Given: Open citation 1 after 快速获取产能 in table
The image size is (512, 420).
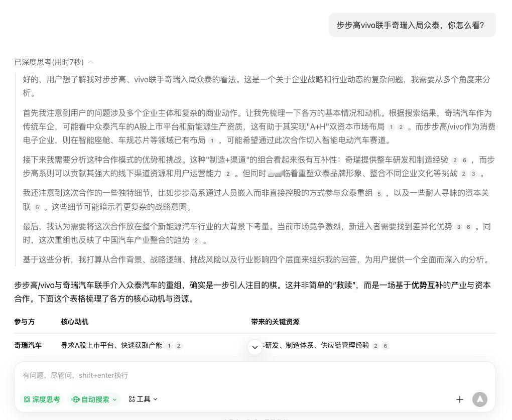Looking at the screenshot, I should pos(169,346).
